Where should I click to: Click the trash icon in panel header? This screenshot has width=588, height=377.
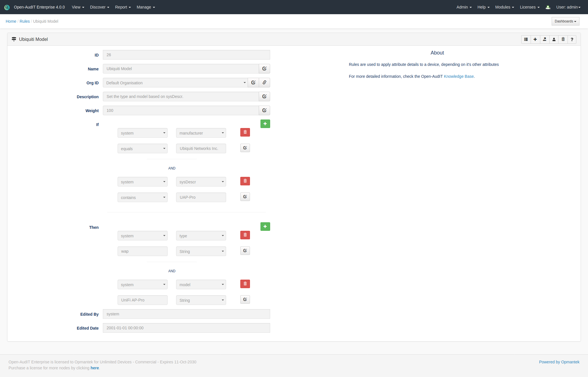[563, 39]
